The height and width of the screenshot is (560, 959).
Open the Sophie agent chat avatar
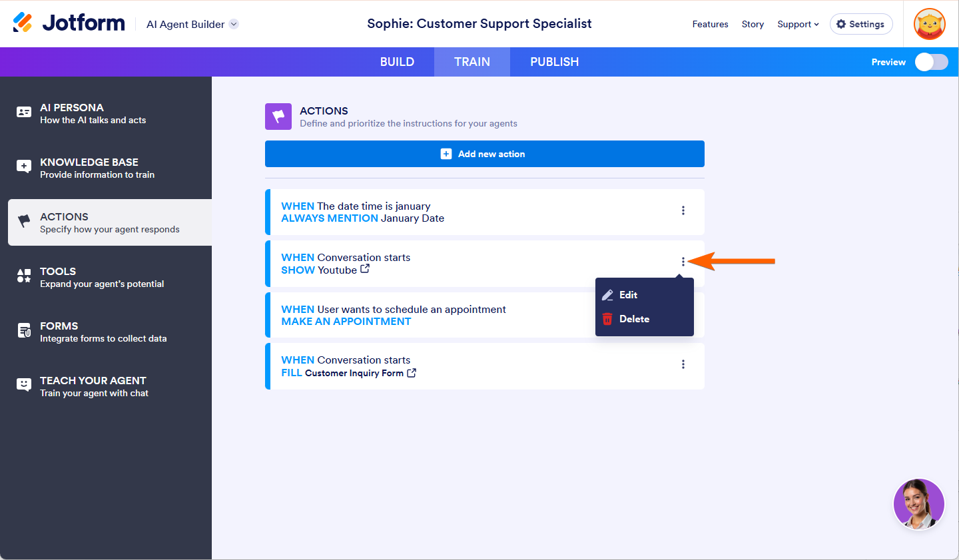point(918,504)
